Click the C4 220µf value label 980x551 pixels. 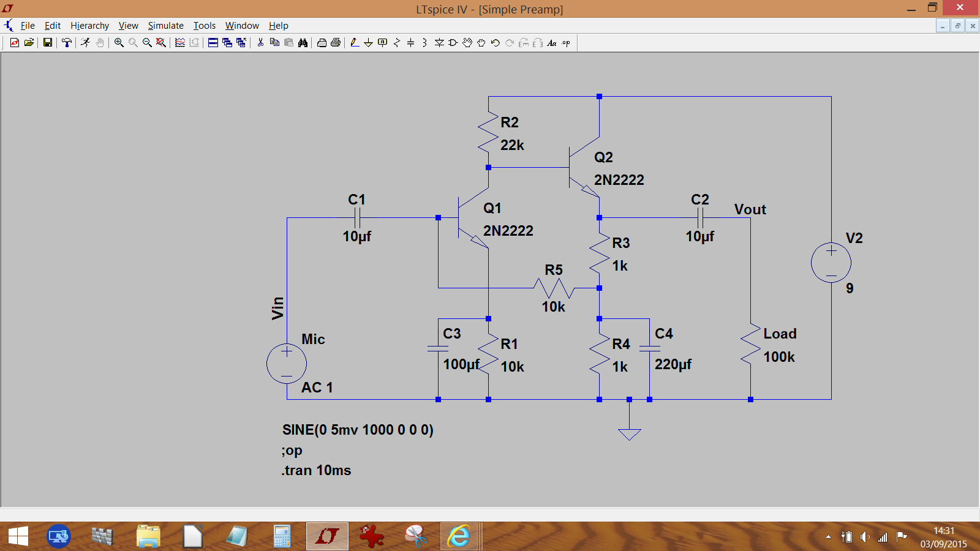point(673,364)
